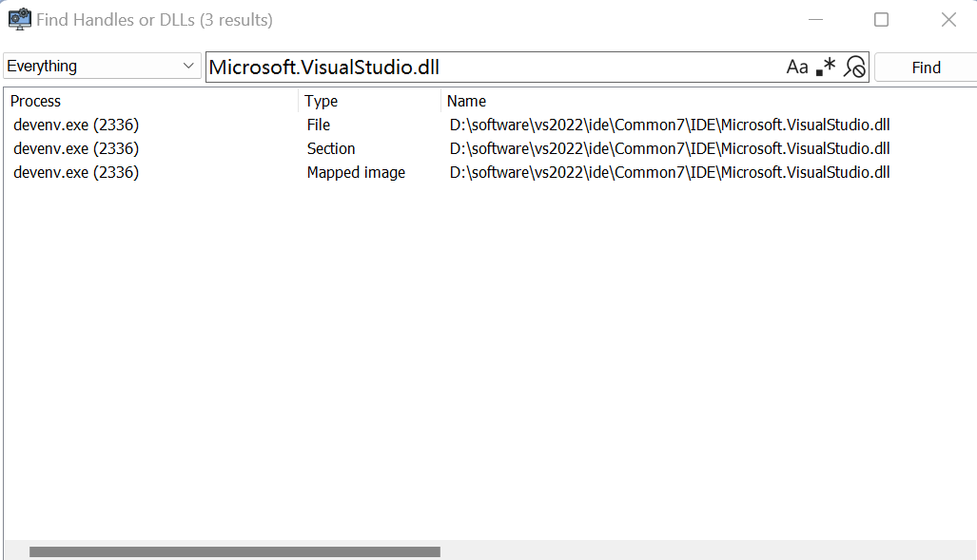Open the 'Everything' filter dropdown arrow

click(x=187, y=67)
